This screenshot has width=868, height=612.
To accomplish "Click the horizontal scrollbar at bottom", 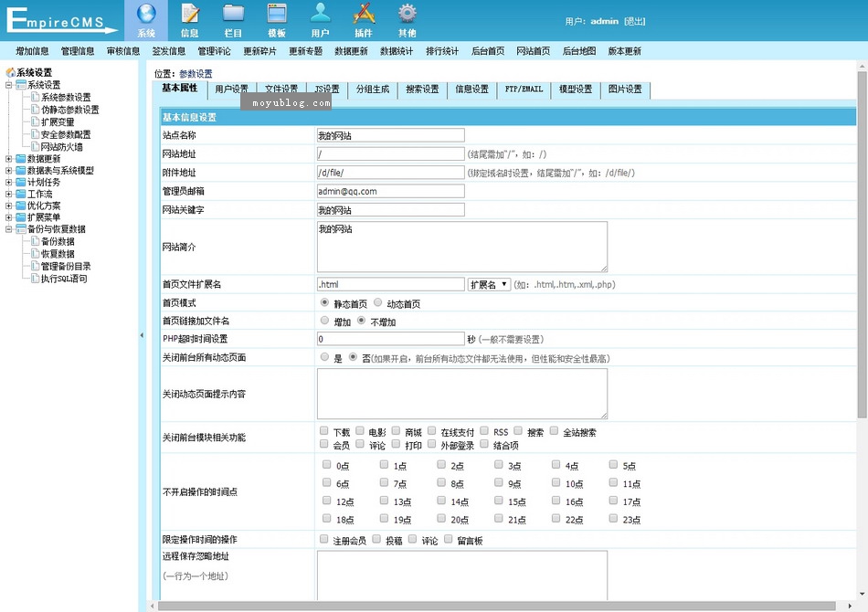I will [x=496, y=606].
